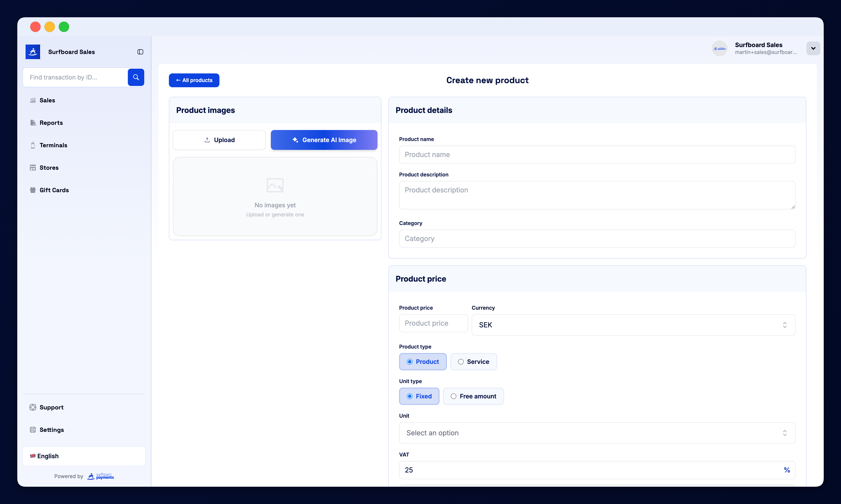Open the Unit selector labeled Select an option
This screenshot has width=841, height=504.
tap(597, 433)
